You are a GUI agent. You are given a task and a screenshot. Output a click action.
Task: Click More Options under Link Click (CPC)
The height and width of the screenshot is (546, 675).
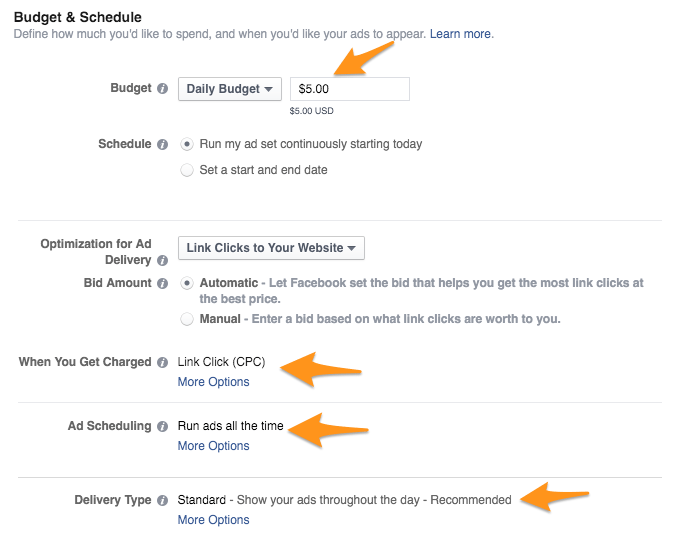(x=214, y=382)
